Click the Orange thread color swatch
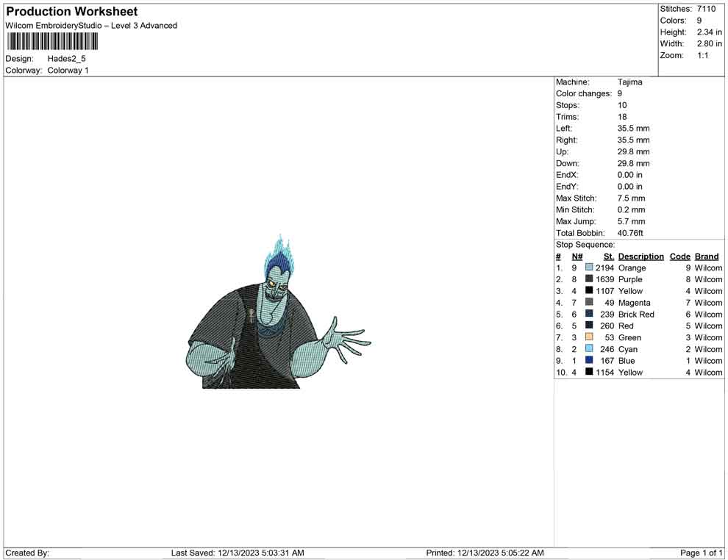This screenshot has width=728, height=560. (x=589, y=268)
